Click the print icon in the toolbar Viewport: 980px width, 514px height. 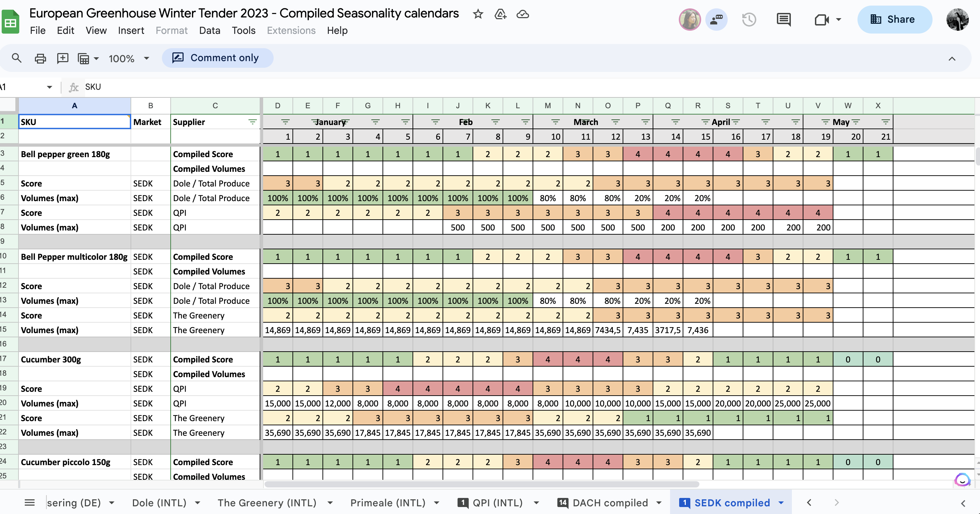point(40,58)
